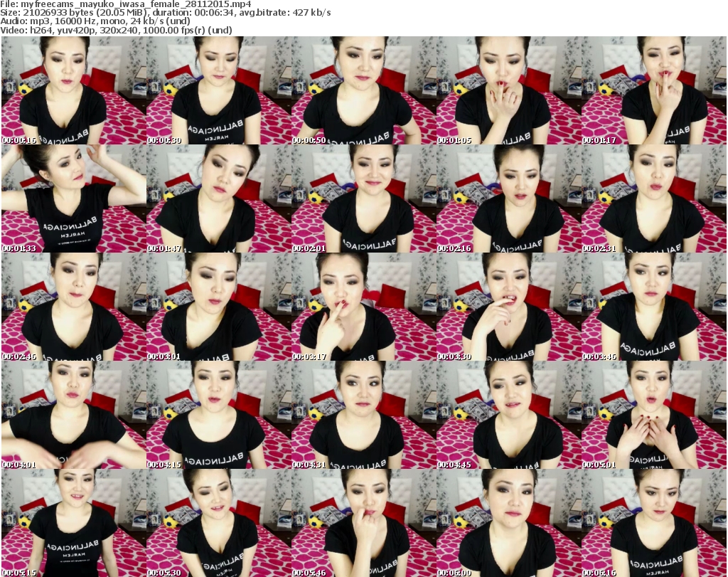The width and height of the screenshot is (728, 577).
Task: Click the thumbnail at 00:05:46
Action: coord(364,523)
